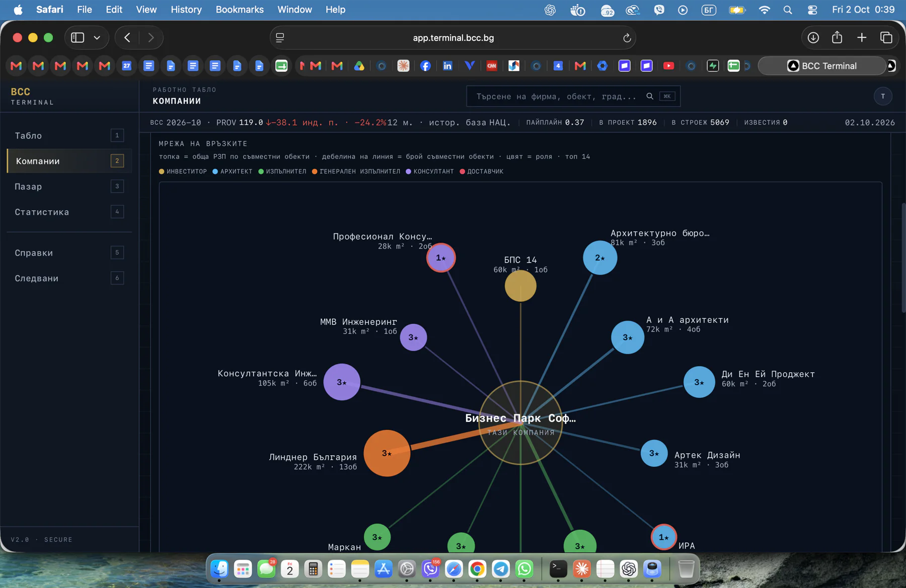Expand Safari sidebar options dropdown arrow

pyautogui.click(x=97, y=38)
